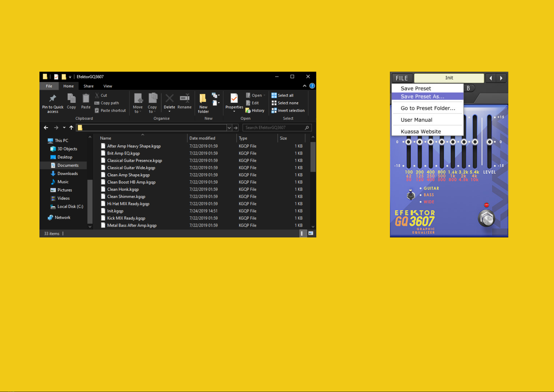Switch to details view icon in status bar
Screen dimensions: 554x392
pyautogui.click(x=302, y=233)
